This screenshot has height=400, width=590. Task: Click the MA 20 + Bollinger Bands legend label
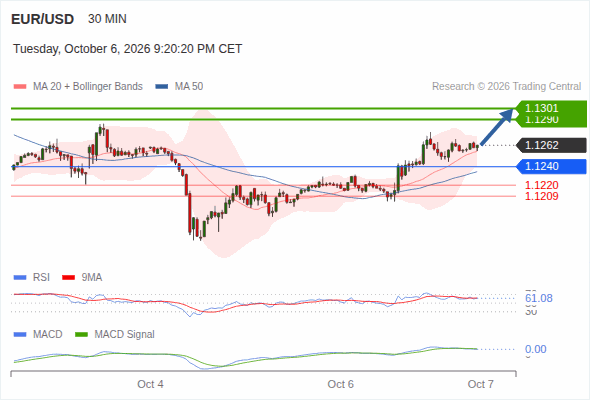88,87
